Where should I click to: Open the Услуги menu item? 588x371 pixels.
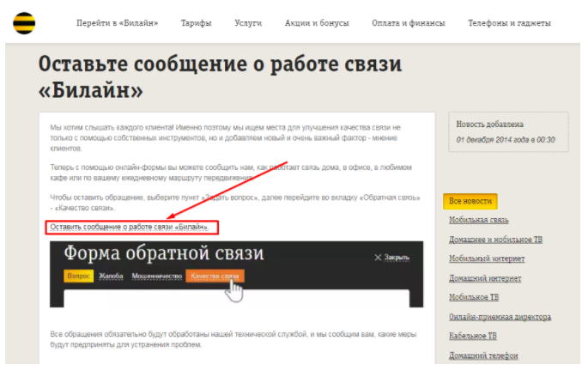coord(248,23)
